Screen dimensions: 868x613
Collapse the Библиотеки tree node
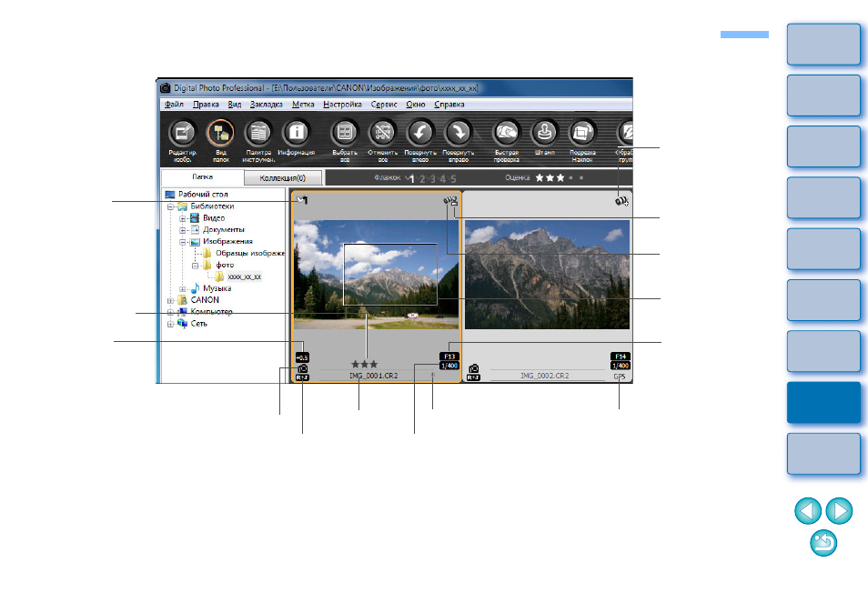tap(170, 206)
